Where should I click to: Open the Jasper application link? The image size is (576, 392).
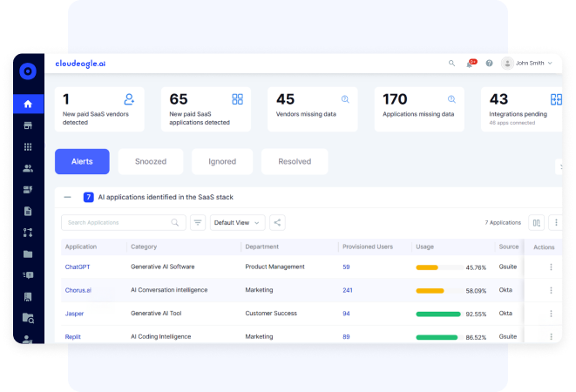pos(75,314)
